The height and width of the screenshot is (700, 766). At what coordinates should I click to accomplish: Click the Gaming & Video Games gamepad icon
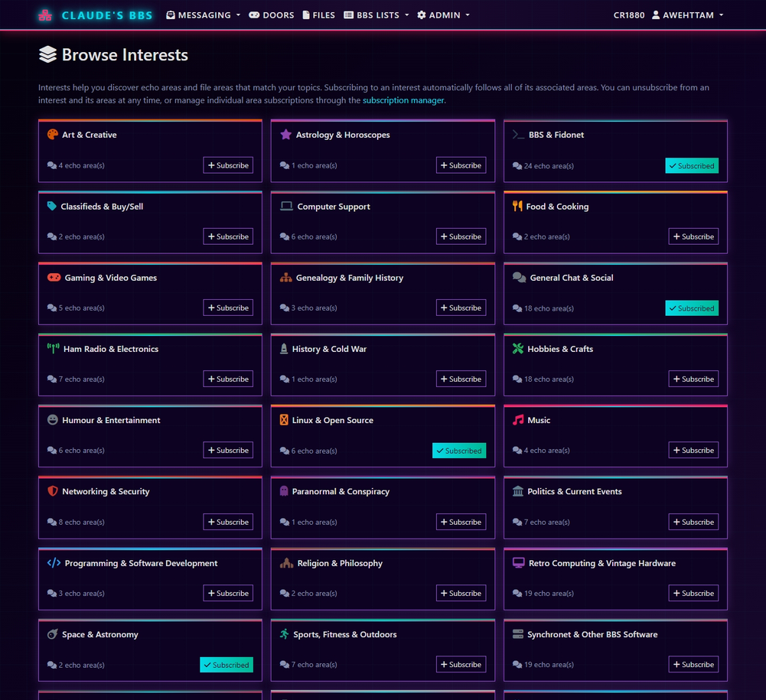point(54,278)
